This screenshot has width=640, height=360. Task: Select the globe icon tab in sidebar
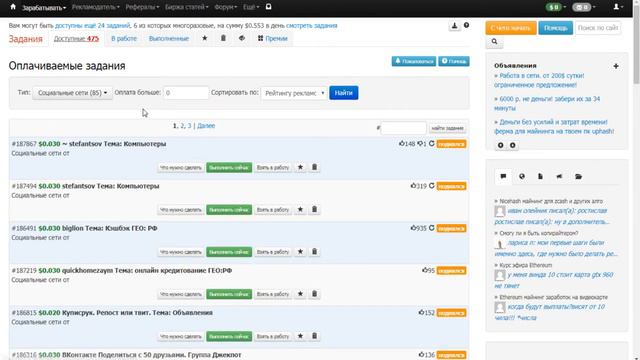click(522, 176)
